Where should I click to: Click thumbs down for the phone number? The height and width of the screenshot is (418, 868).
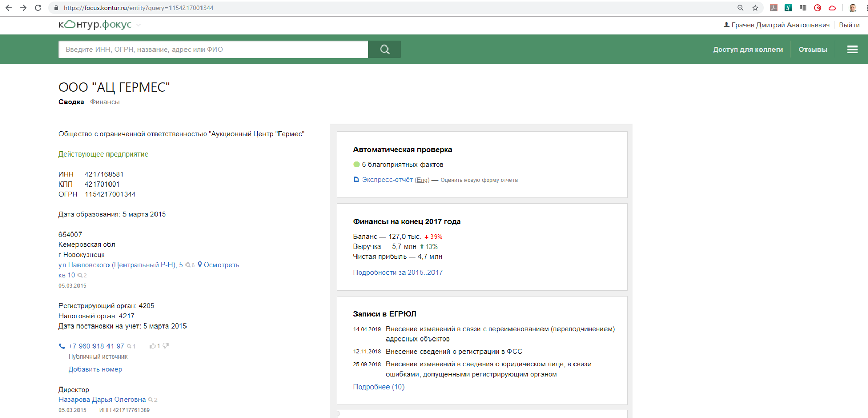[x=166, y=346]
